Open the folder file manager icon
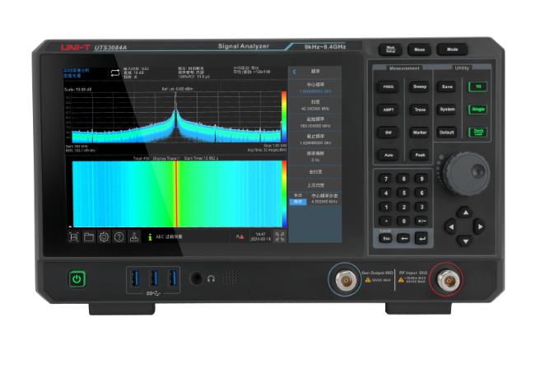545x392 pixels. coord(89,236)
